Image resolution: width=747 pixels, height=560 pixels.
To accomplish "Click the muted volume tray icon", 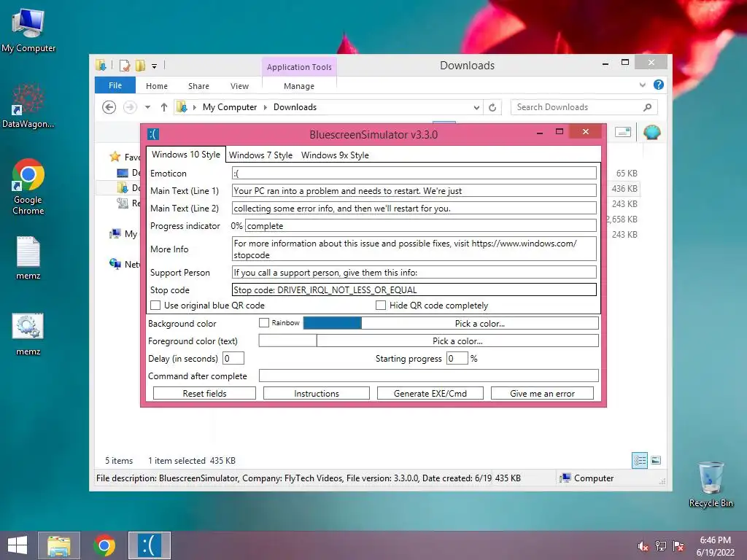I will 643,546.
